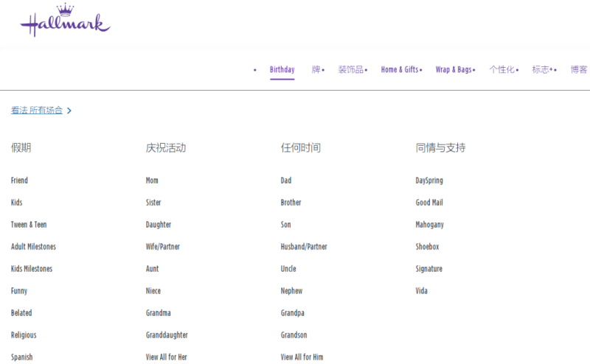Click the arrow beside 看法 所有场合
Viewport: 590px width, 364px height.
(69, 111)
